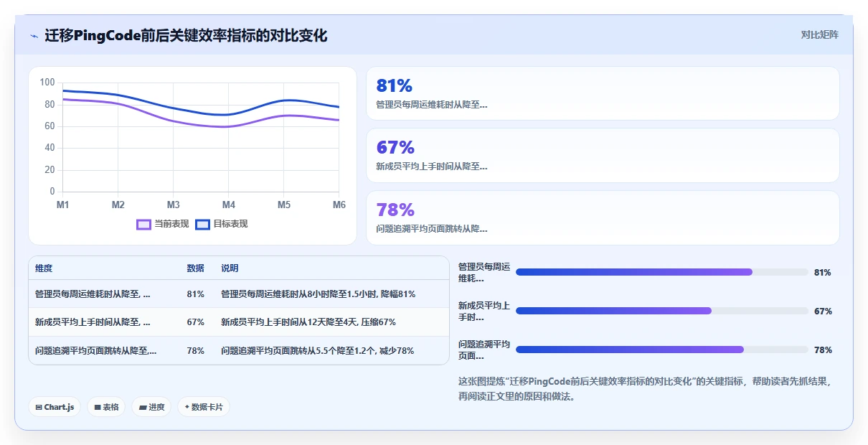868x445 pixels.
Task: Click the M4 axis label on chart
Action: click(229, 205)
